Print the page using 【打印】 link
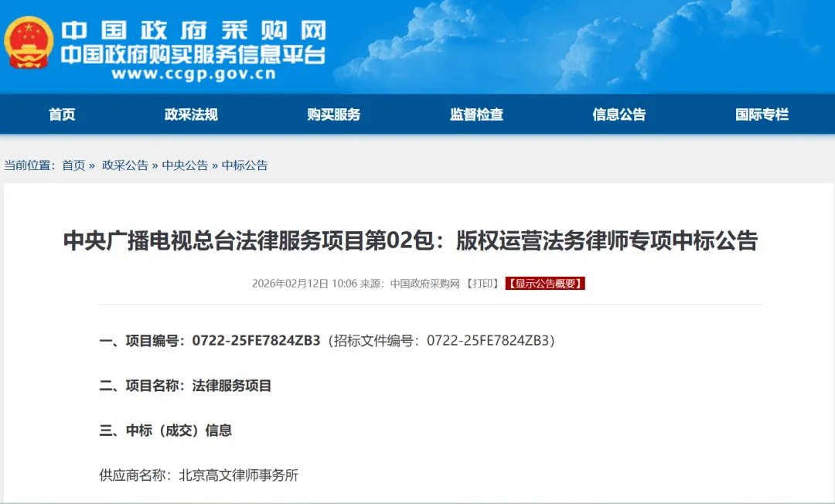This screenshot has height=504, width=835. pyautogui.click(x=483, y=284)
